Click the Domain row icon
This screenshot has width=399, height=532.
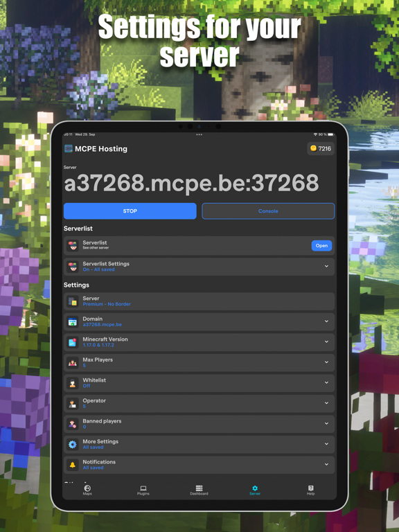[x=73, y=321]
